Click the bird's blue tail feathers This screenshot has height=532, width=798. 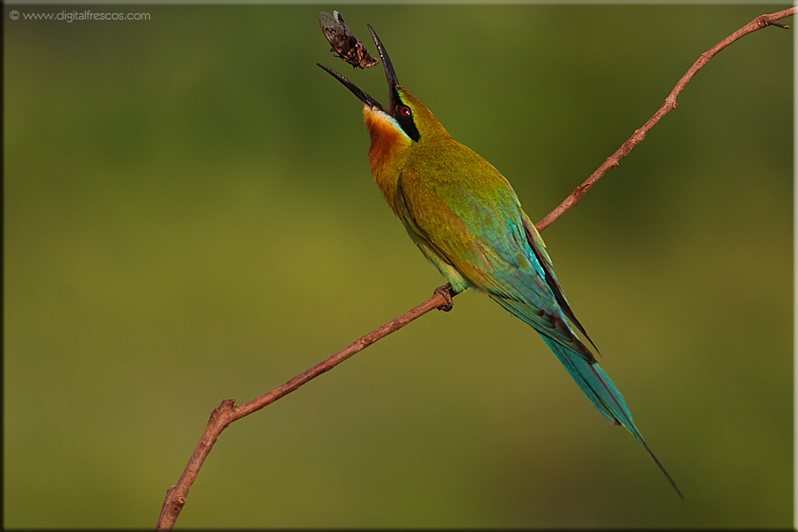tap(594, 381)
